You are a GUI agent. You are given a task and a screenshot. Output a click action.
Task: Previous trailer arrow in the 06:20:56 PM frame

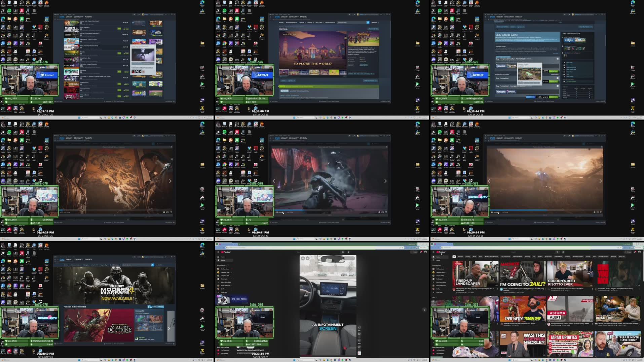(489, 181)
